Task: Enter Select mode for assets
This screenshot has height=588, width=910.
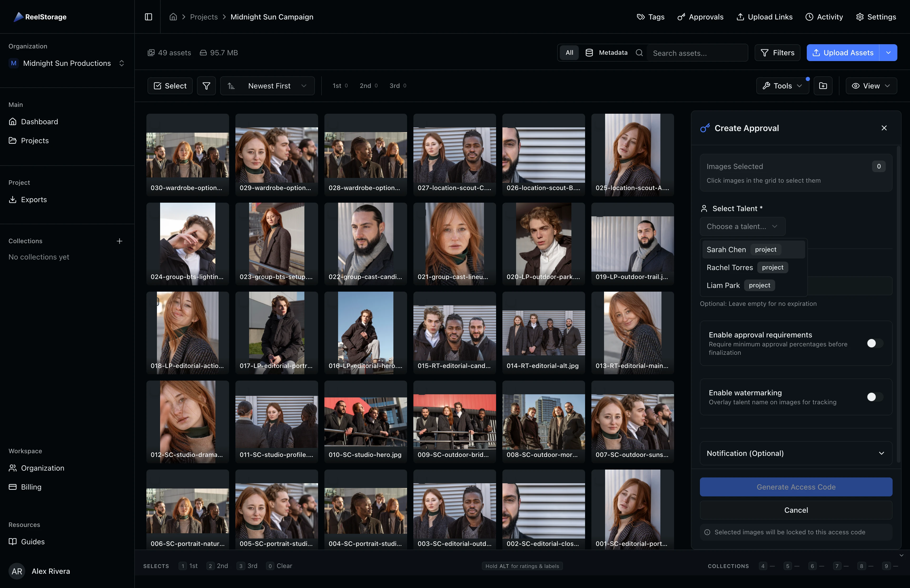Action: pos(170,86)
